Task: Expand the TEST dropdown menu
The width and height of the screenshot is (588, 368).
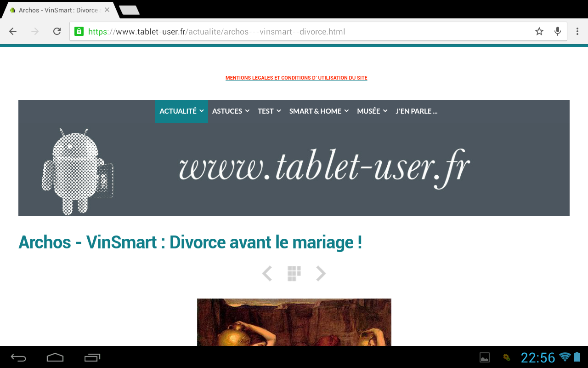Action: point(269,111)
